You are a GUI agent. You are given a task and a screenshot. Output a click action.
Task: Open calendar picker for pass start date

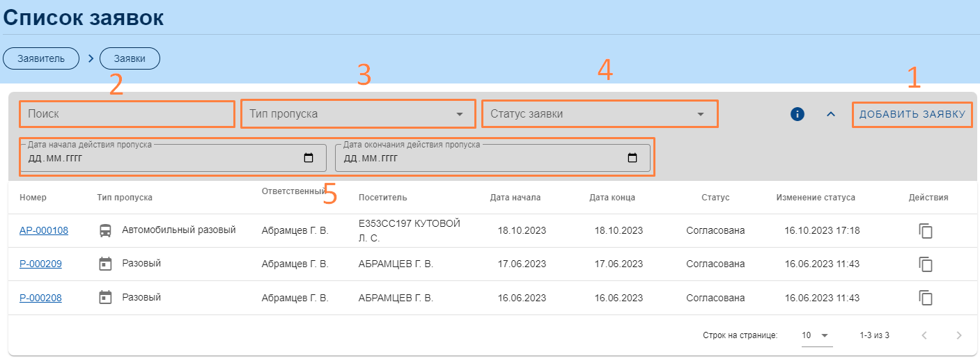pos(309,158)
